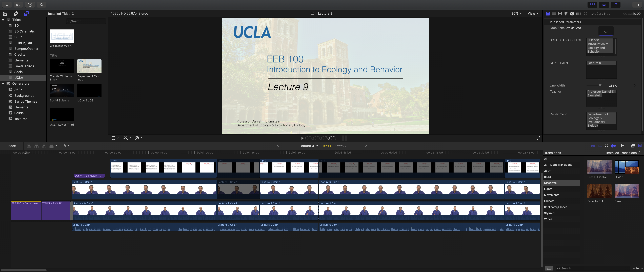This screenshot has height=272, width=644.
Task: Adjust the Line Width slider
Action: point(600,85)
